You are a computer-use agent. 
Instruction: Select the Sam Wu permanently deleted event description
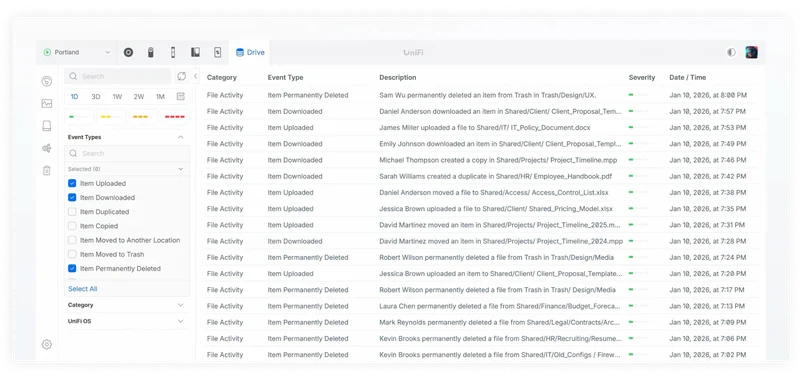[x=487, y=95]
